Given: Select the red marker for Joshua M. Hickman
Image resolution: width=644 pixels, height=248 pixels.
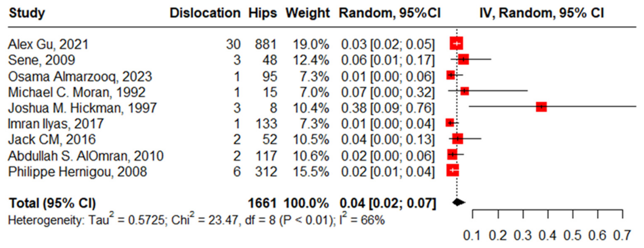Looking at the screenshot, I should coord(541,107).
